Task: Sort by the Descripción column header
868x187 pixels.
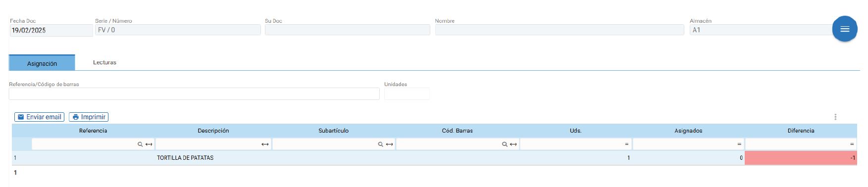Action: (x=213, y=131)
